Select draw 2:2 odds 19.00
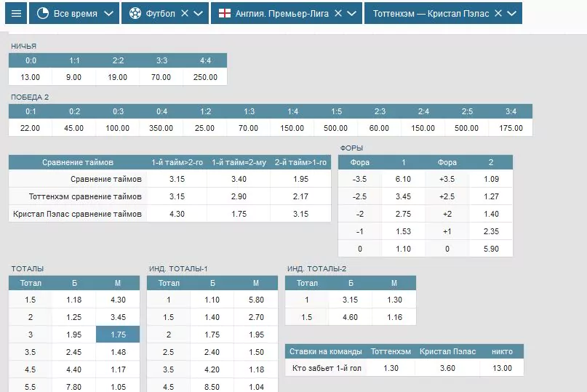The image size is (587, 392). click(118, 77)
